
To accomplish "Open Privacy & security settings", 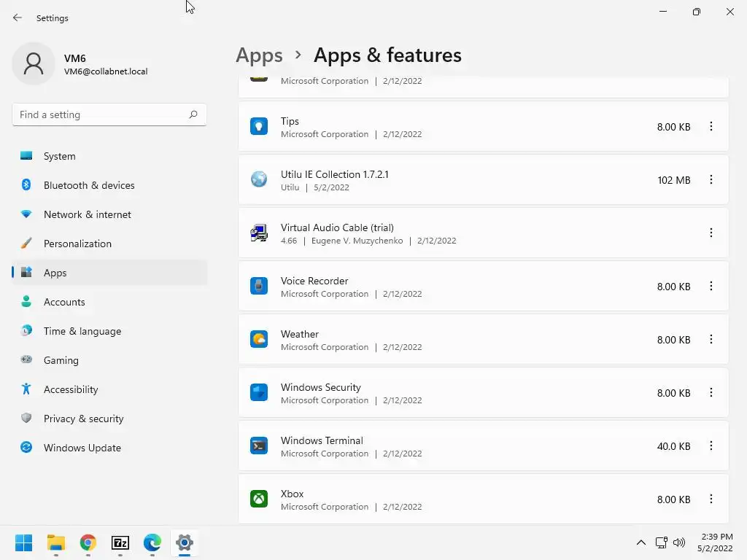I will (x=83, y=419).
